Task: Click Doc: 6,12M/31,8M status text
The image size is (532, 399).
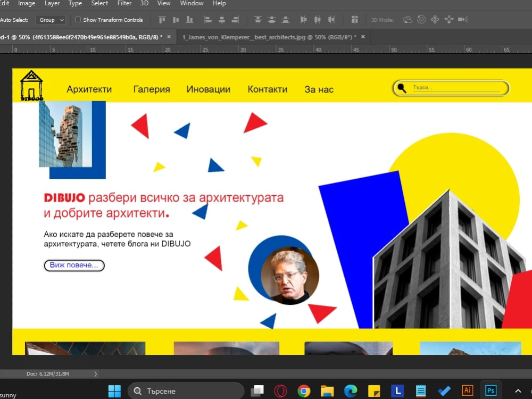Action: (47, 374)
